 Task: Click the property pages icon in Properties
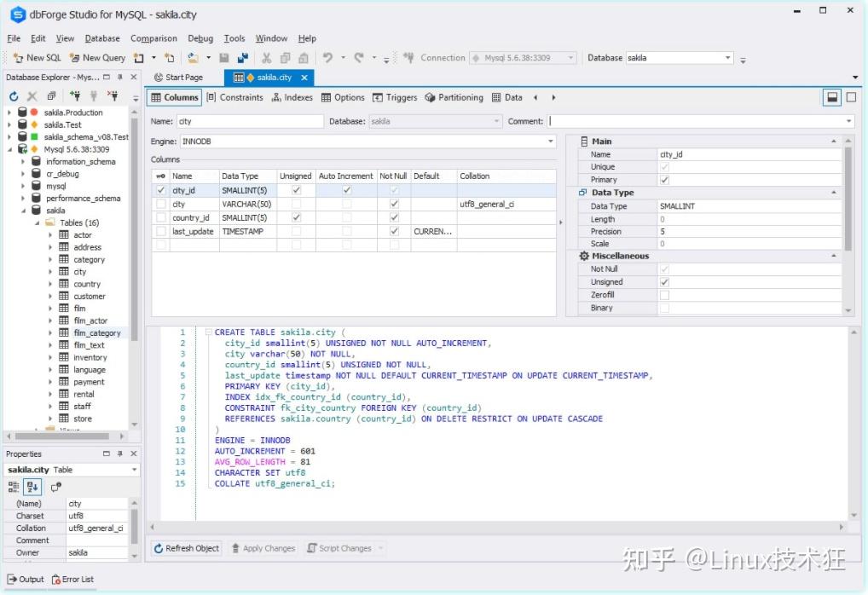(56, 487)
